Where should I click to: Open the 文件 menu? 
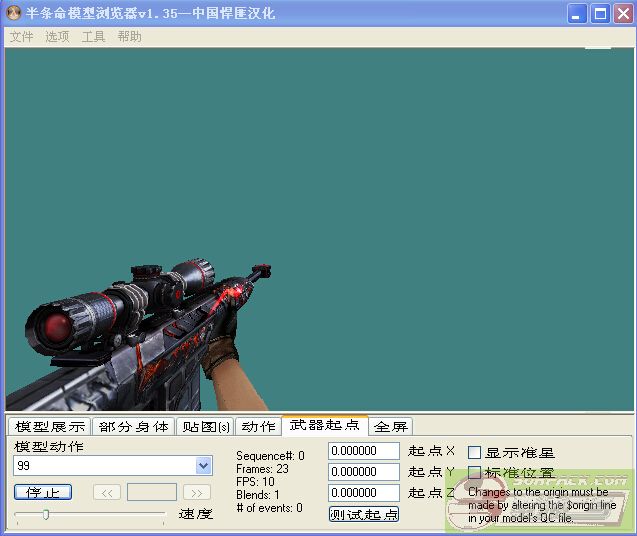click(21, 36)
